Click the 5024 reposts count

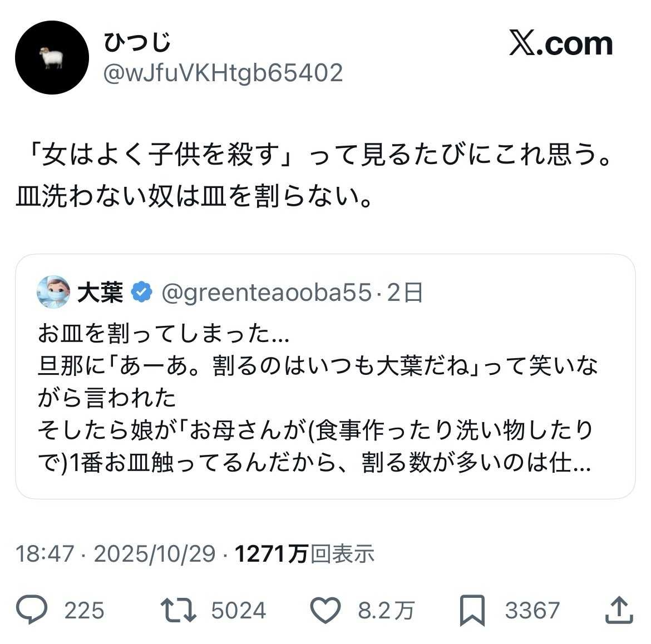pos(239,611)
